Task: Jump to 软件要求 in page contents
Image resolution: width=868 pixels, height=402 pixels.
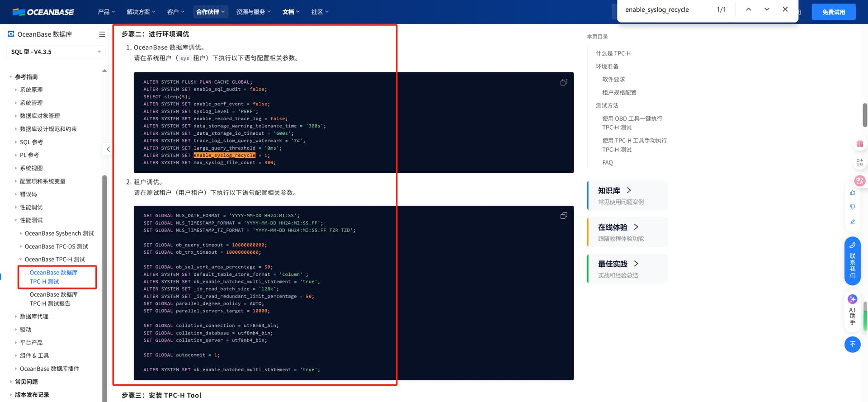Action: pyautogui.click(x=613, y=80)
